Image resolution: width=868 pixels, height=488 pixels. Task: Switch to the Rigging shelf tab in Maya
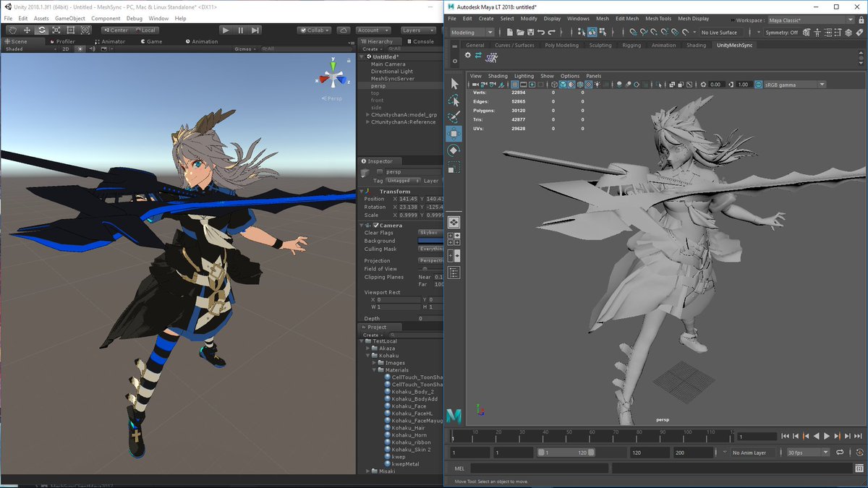tap(631, 45)
